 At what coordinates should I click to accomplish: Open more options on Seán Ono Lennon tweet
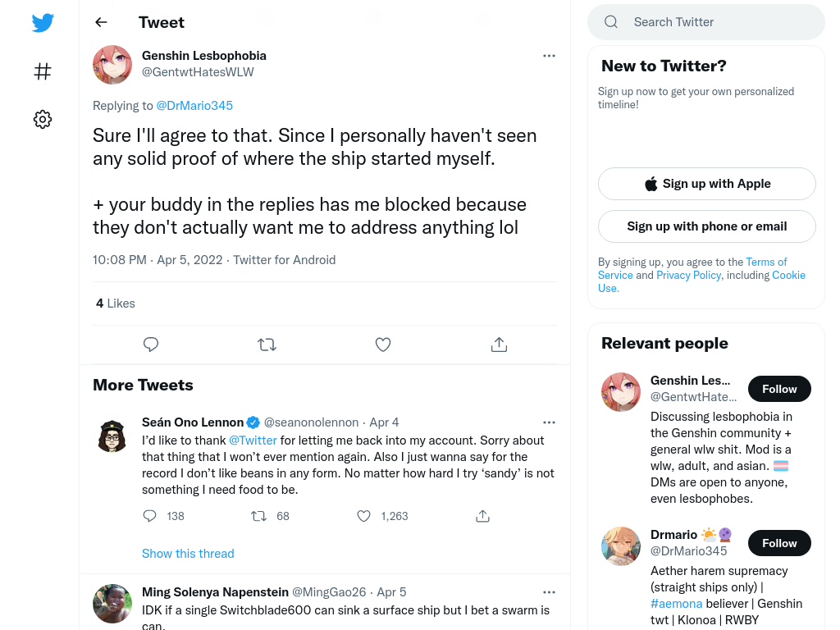549,422
